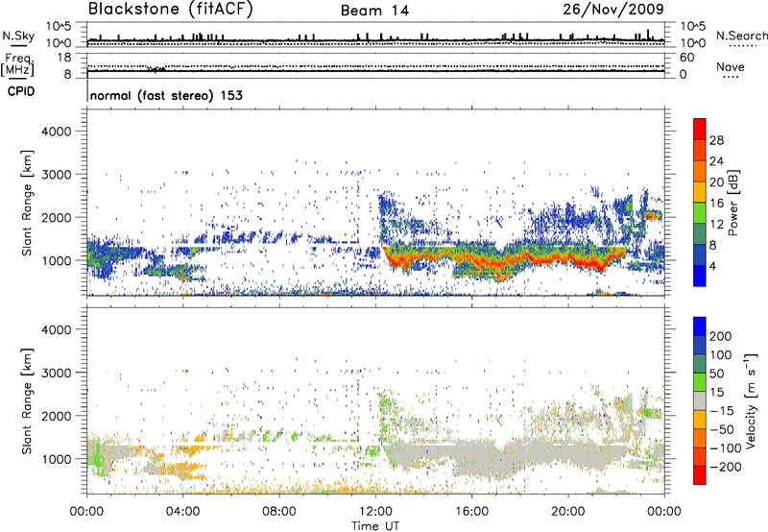Click the date 26/Nov/2009
Image resolution: width=768 pixels, height=532 pixels.
click(613, 9)
